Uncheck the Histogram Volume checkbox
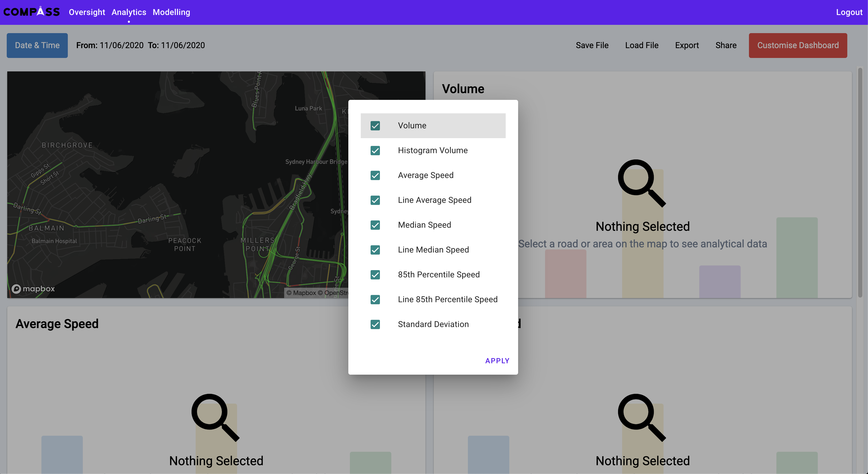Image resolution: width=868 pixels, height=474 pixels. pyautogui.click(x=375, y=151)
